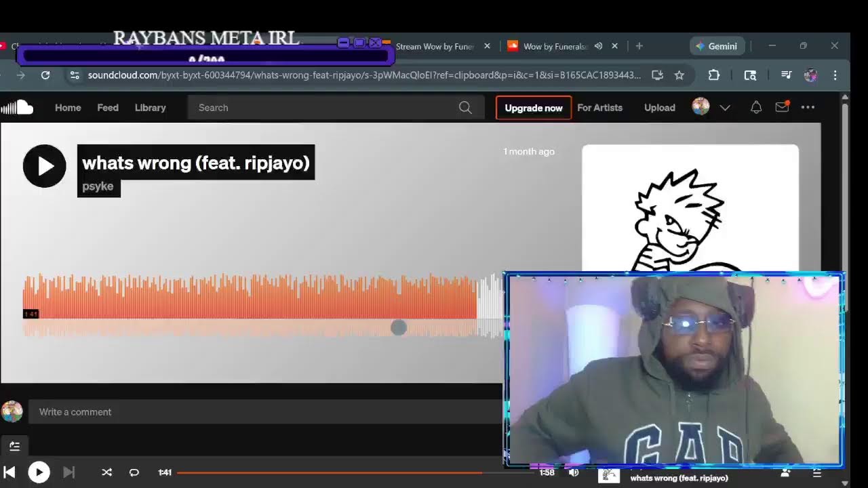Toggle shuffle in the bottom player

(106, 472)
